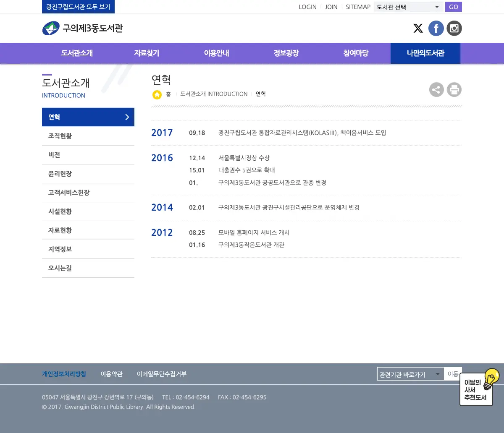Click the 이메일무단수집거부 footer link
The height and width of the screenshot is (433, 504).
coord(162,374)
